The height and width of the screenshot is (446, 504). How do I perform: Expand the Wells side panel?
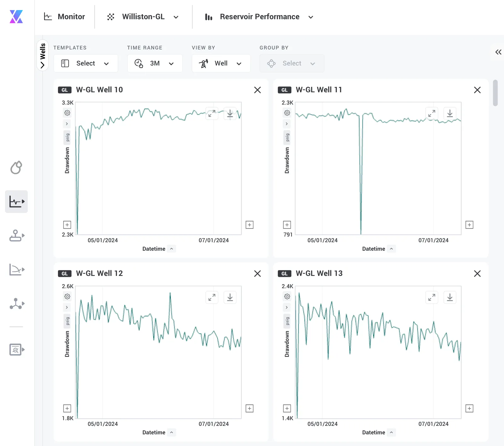click(43, 55)
